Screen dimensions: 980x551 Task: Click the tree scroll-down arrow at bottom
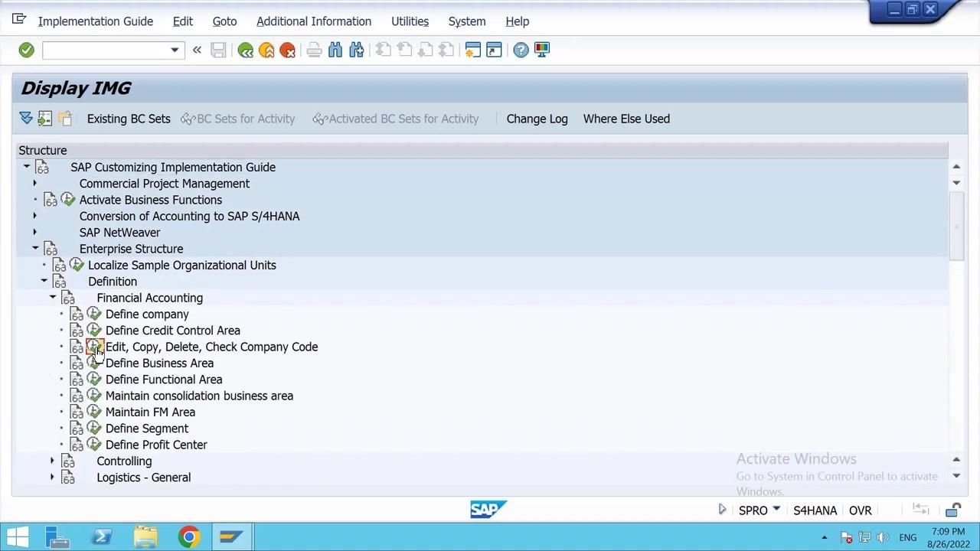click(x=956, y=476)
